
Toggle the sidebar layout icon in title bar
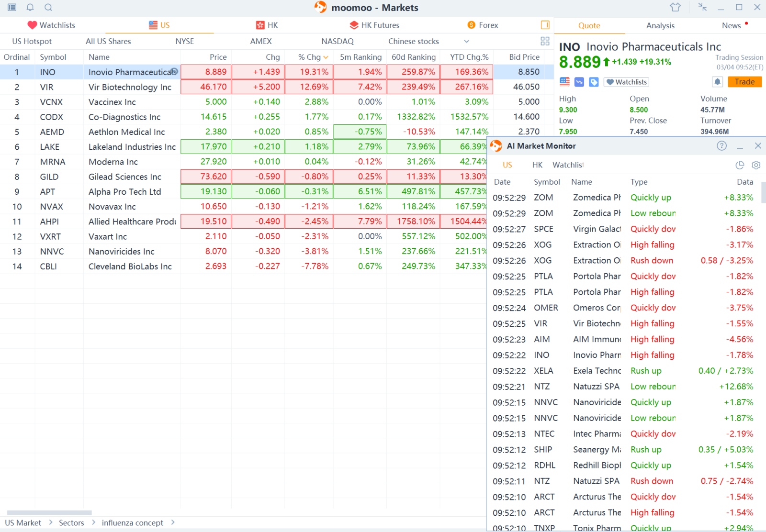coord(12,7)
